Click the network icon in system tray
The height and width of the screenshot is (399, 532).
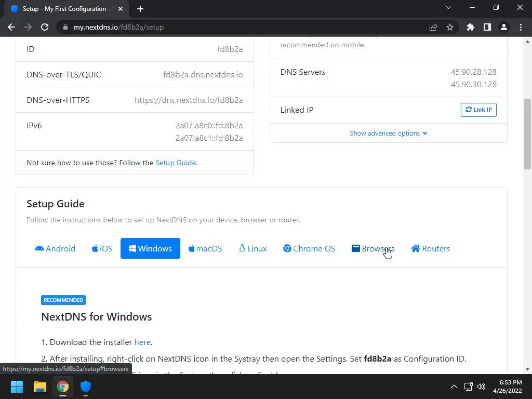click(x=469, y=387)
